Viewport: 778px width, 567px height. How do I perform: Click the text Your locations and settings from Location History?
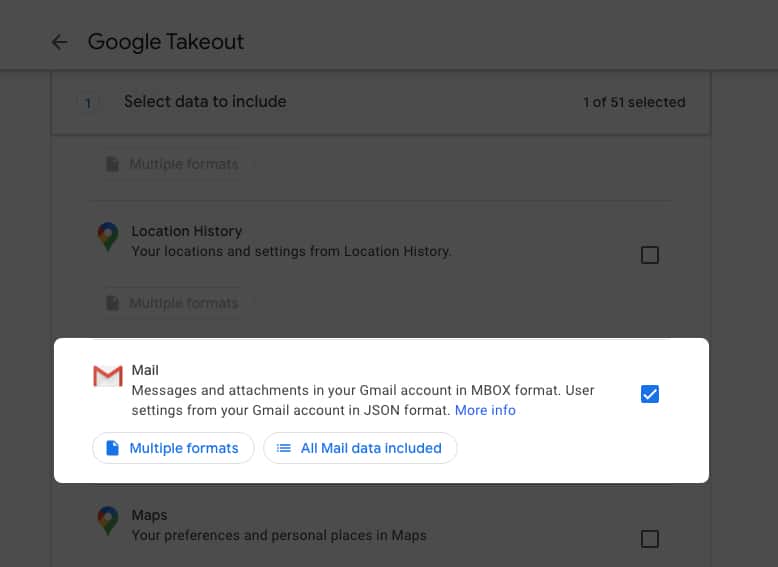(291, 252)
